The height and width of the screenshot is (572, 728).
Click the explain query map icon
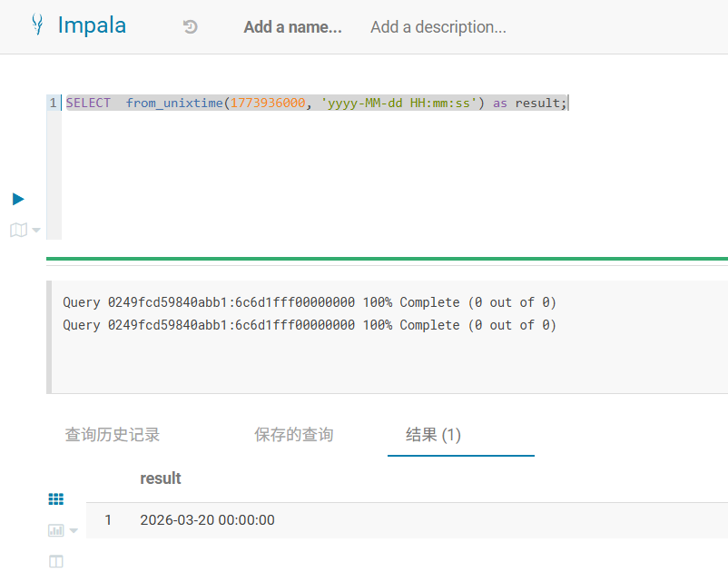pos(18,231)
